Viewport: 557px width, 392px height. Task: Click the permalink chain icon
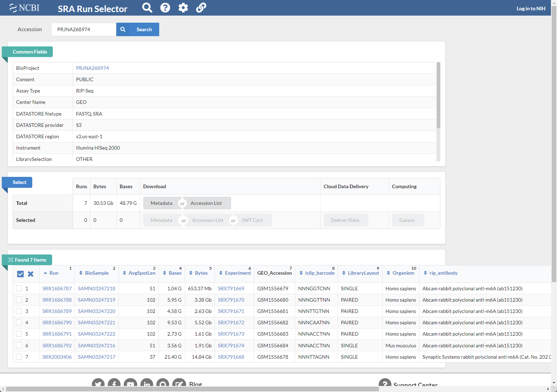tap(201, 7)
